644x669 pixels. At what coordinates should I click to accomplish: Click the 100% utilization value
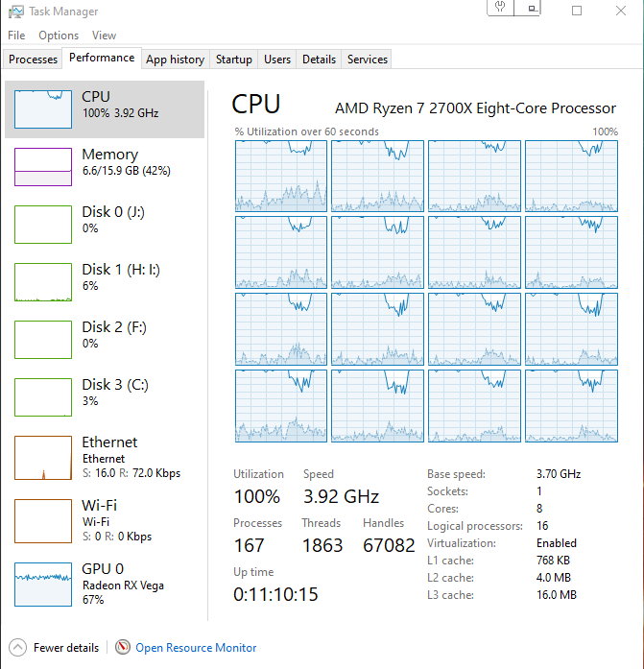[x=257, y=496]
